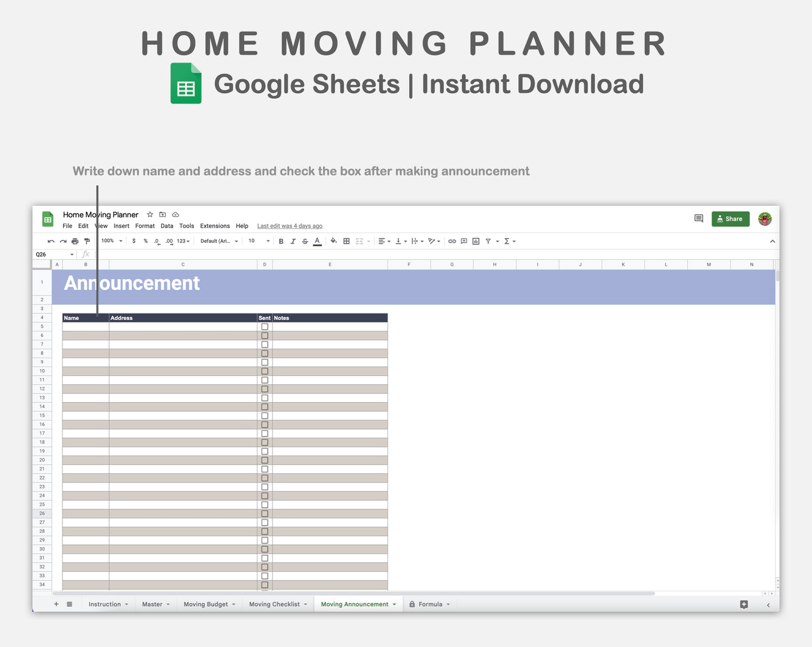Screen dimensions: 812x647
Task: Select the text color swatch icon
Action: pos(317,241)
